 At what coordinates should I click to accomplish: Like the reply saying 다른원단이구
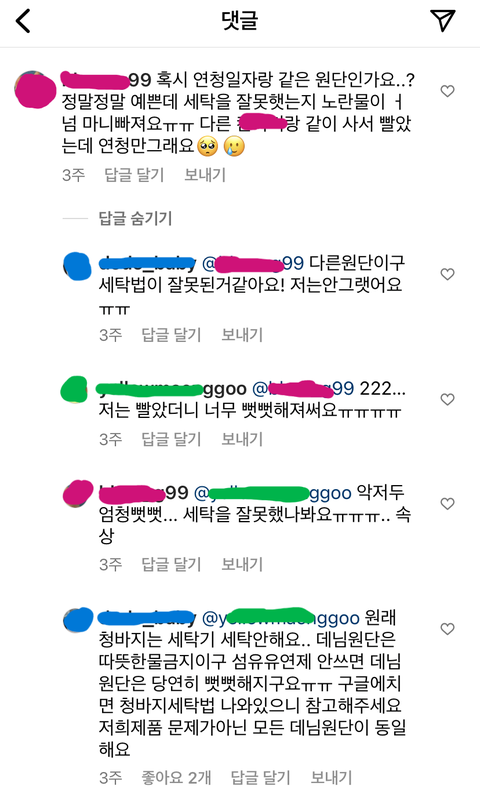coord(447,274)
